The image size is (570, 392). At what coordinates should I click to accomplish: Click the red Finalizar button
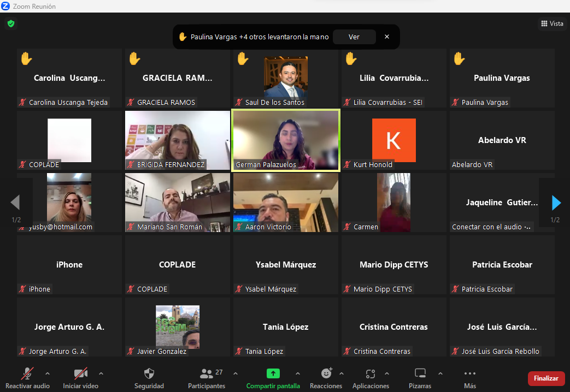[x=546, y=378]
